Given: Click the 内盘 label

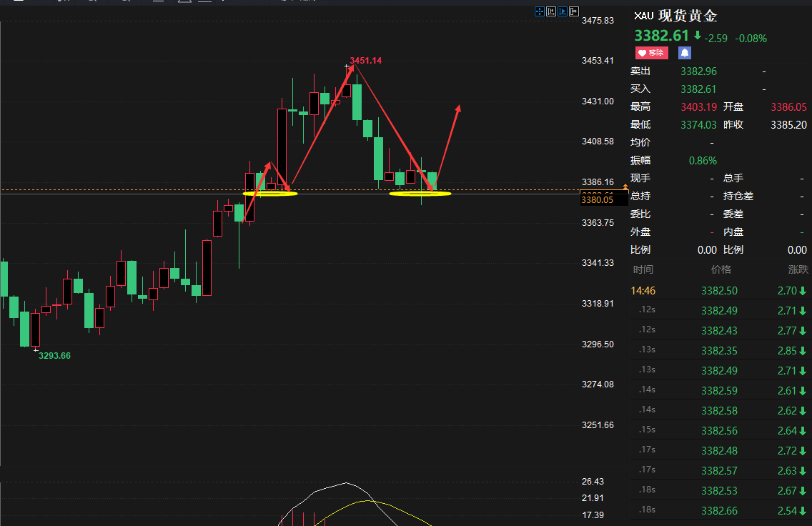Looking at the screenshot, I should point(733,232).
